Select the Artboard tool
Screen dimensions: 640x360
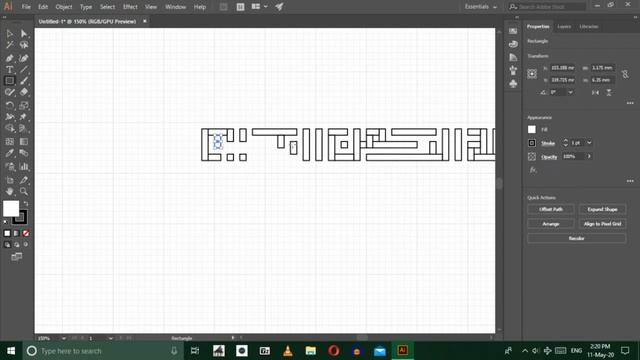click(x=10, y=180)
